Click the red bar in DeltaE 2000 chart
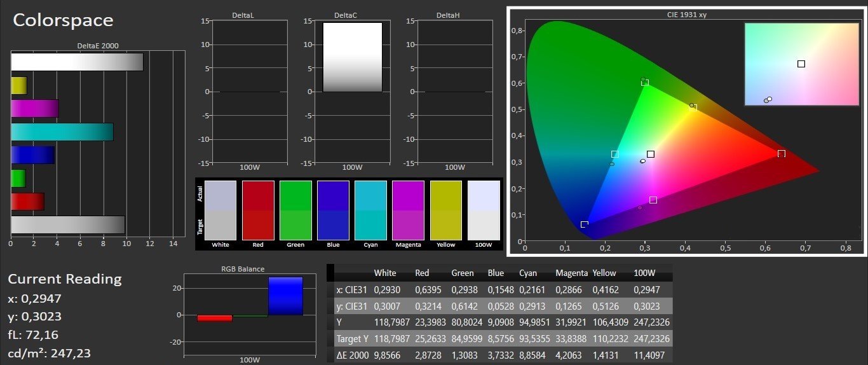The height and width of the screenshot is (365, 868). point(28,202)
